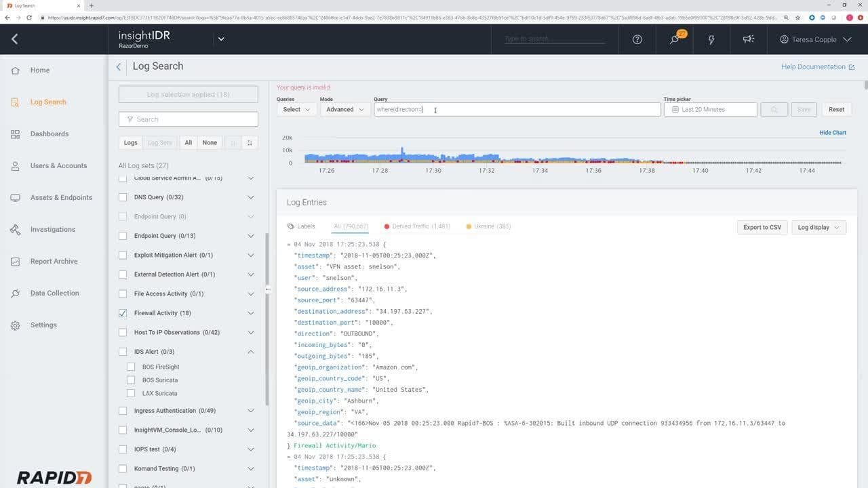
Task: Open the help question mark icon
Action: coord(637,39)
